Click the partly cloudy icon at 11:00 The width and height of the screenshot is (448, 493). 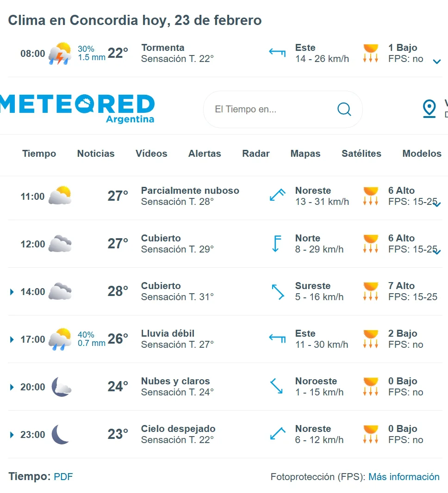click(x=60, y=196)
